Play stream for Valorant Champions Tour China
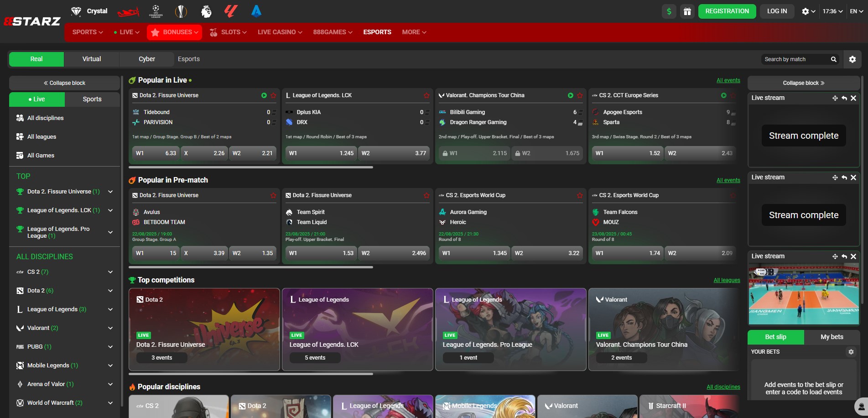The height and width of the screenshot is (418, 868). click(x=571, y=95)
